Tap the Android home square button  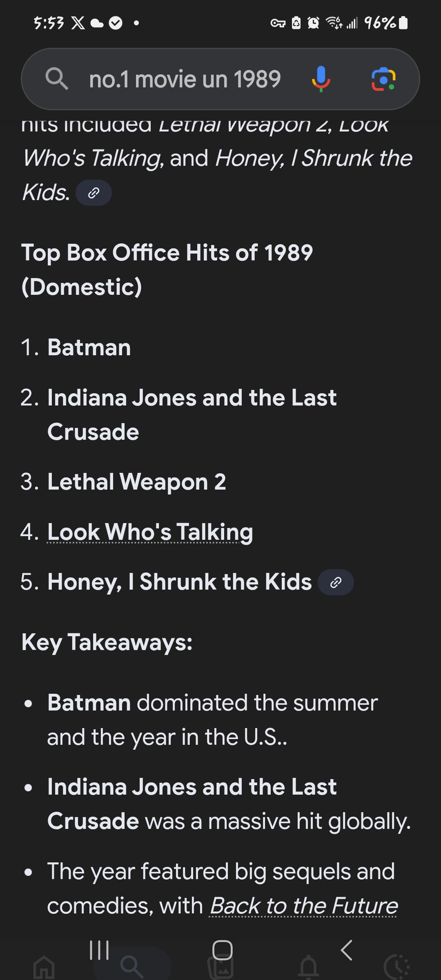[x=223, y=950]
